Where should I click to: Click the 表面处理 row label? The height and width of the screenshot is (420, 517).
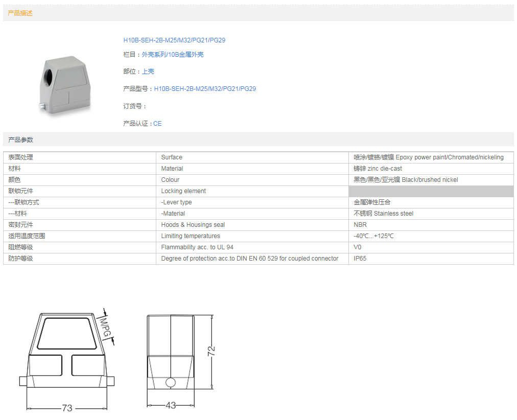coord(21,157)
